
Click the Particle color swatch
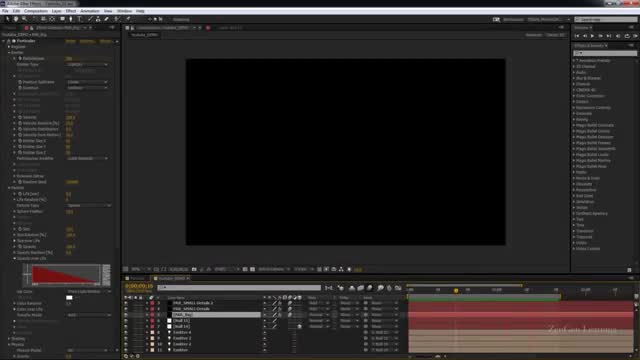pos(69,298)
